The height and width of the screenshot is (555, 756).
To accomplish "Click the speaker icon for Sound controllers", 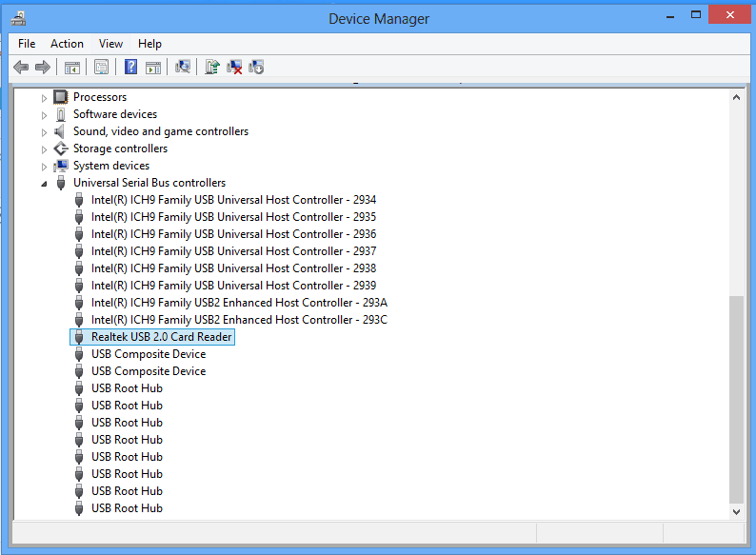I will tap(60, 131).
